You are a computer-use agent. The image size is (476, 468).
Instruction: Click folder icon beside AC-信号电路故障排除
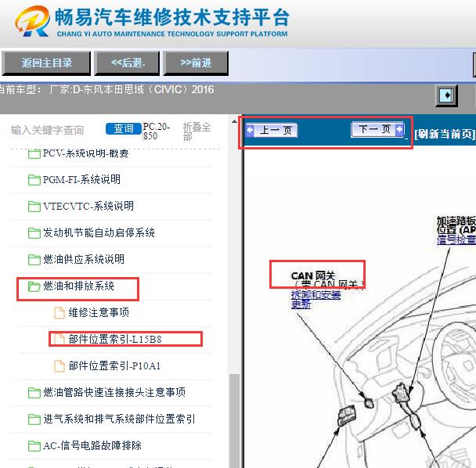pos(34,446)
